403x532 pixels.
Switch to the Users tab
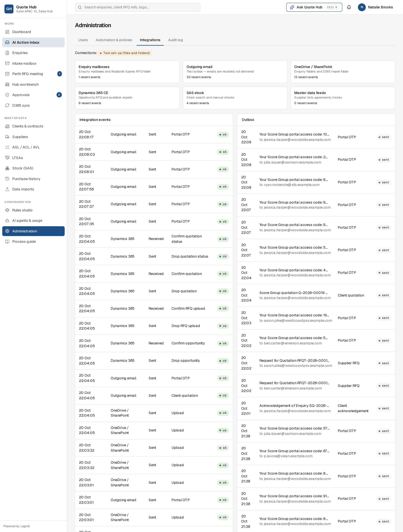[83, 40]
